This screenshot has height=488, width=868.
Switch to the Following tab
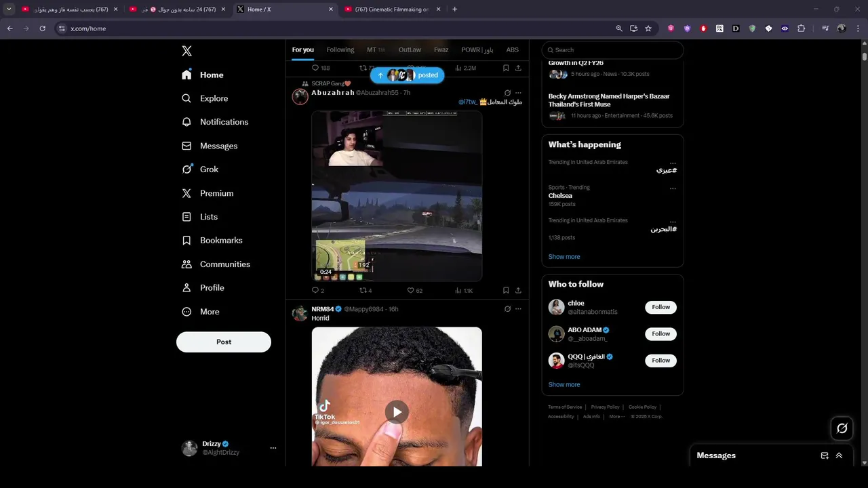(340, 49)
